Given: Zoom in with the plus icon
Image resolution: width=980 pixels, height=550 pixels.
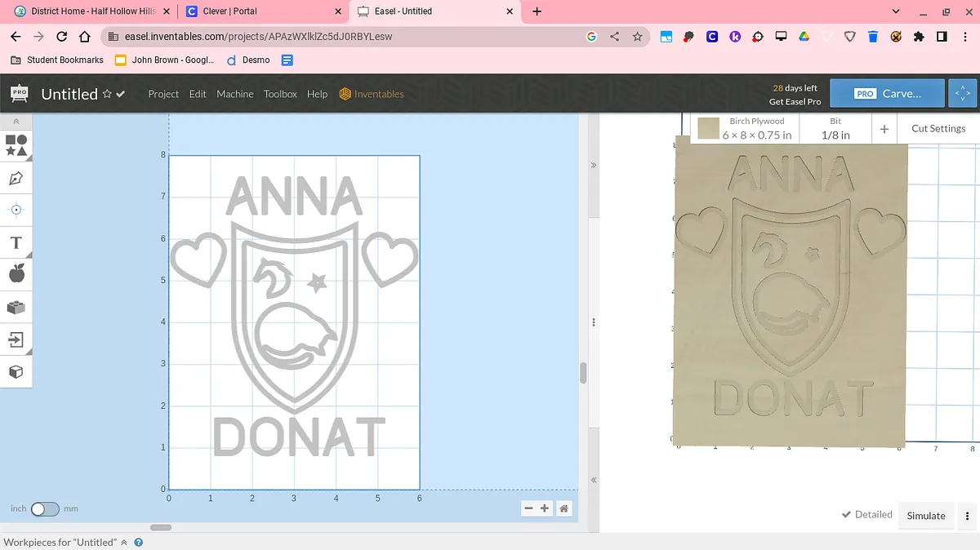Looking at the screenshot, I should 545,508.
